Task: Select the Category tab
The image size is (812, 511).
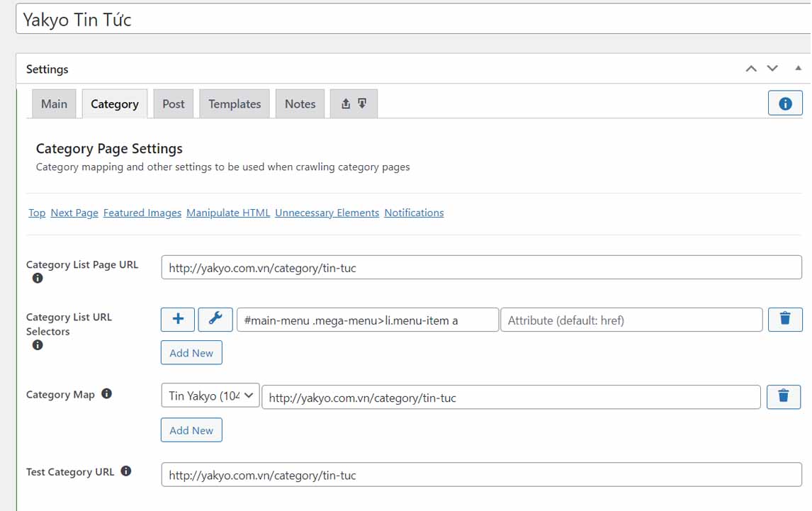Action: (x=115, y=103)
